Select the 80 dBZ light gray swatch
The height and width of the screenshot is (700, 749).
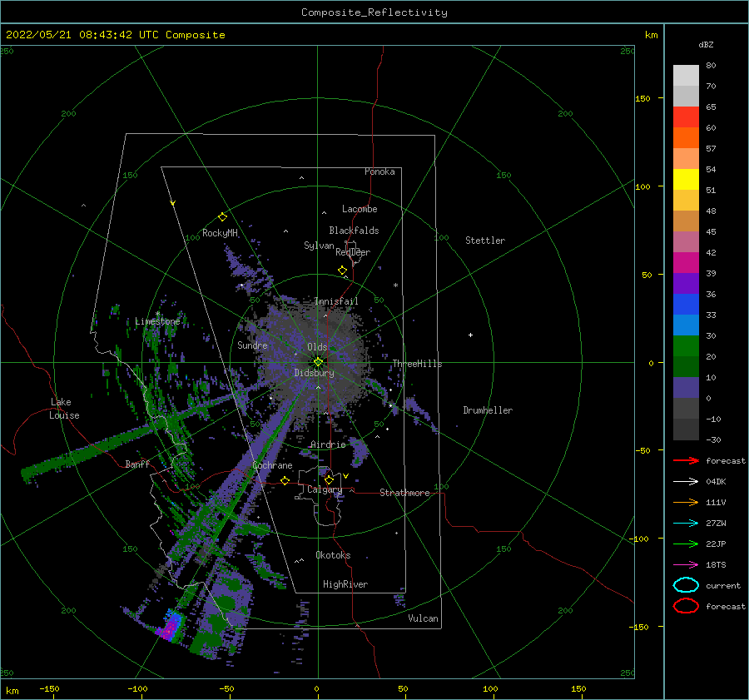coord(686,76)
